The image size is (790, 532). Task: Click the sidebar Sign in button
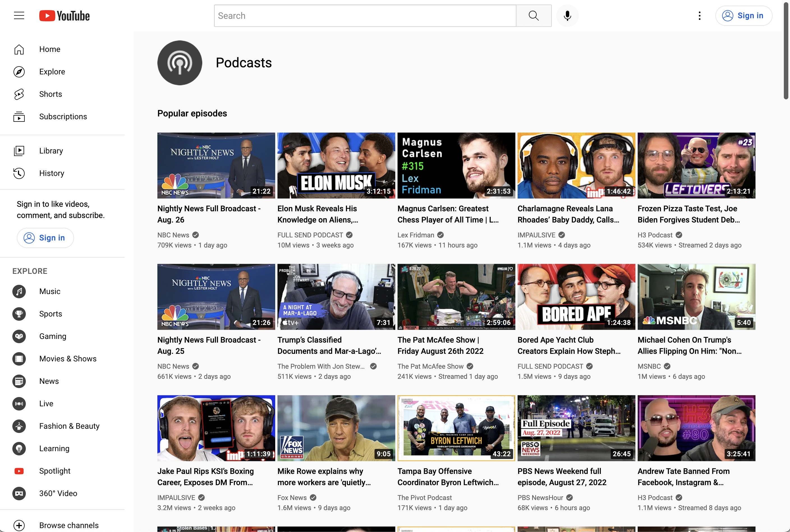[45, 238]
